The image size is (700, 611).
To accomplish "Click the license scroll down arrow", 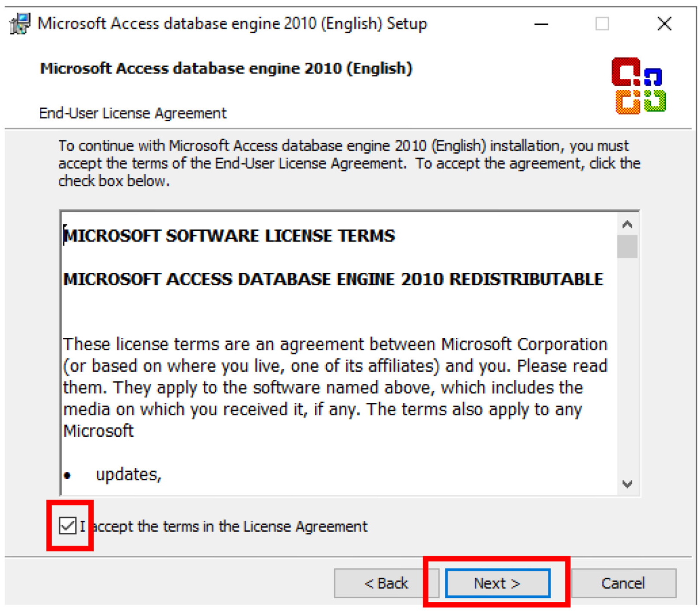I will [627, 484].
